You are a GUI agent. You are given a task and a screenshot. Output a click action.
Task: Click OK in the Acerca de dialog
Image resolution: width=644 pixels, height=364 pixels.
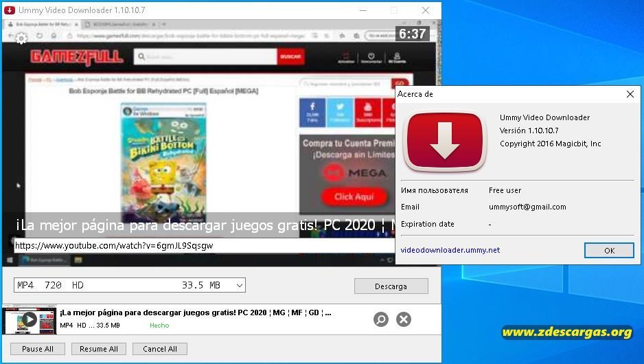click(609, 250)
